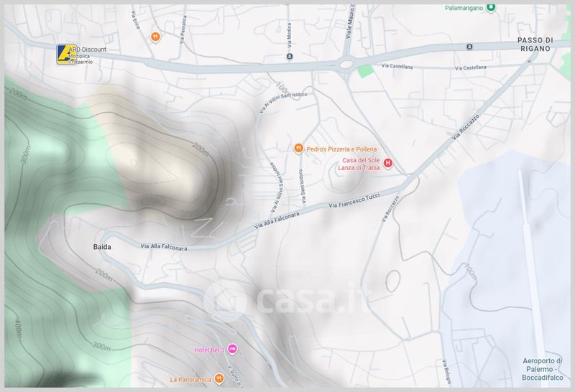The width and height of the screenshot is (575, 392).
Task: Click the Casa del Sole hospital icon
Action: pos(389,164)
